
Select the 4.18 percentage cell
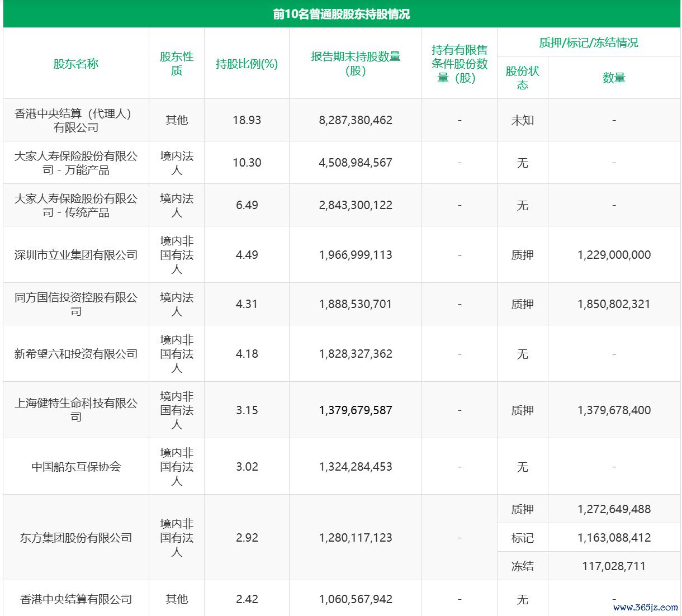click(247, 354)
